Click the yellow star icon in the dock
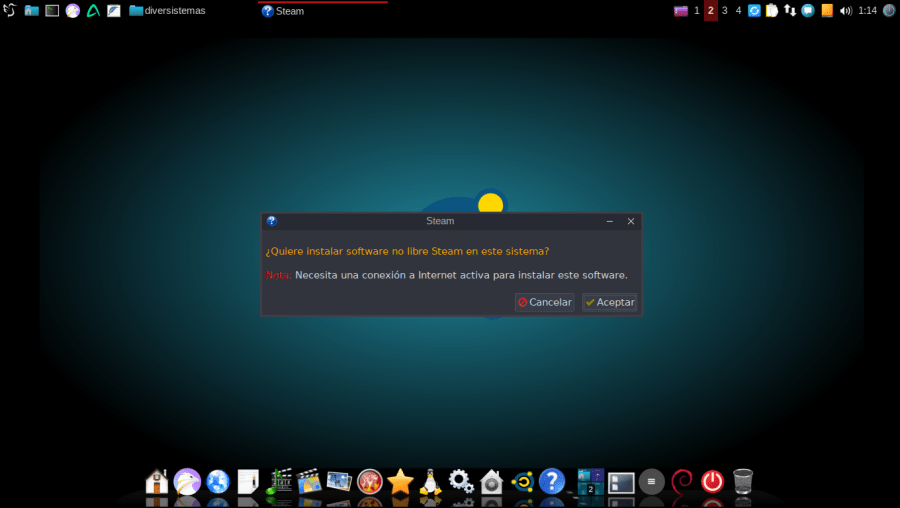 click(x=400, y=482)
